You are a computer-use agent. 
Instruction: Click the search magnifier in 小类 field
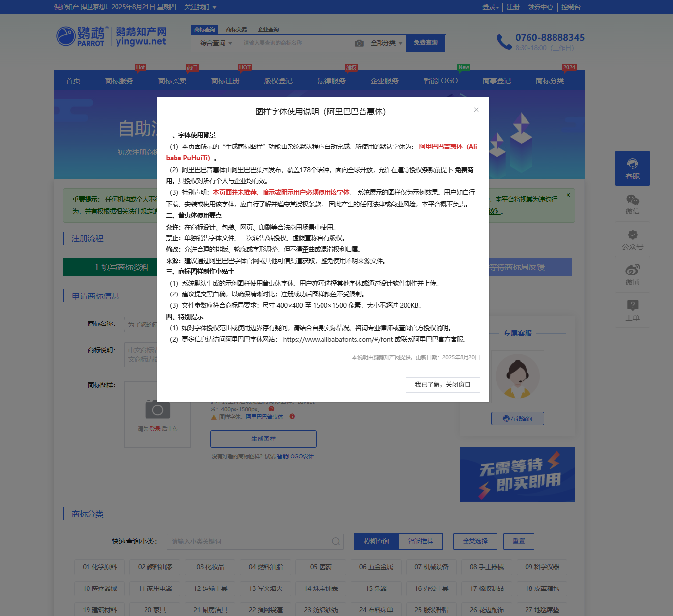click(x=336, y=541)
